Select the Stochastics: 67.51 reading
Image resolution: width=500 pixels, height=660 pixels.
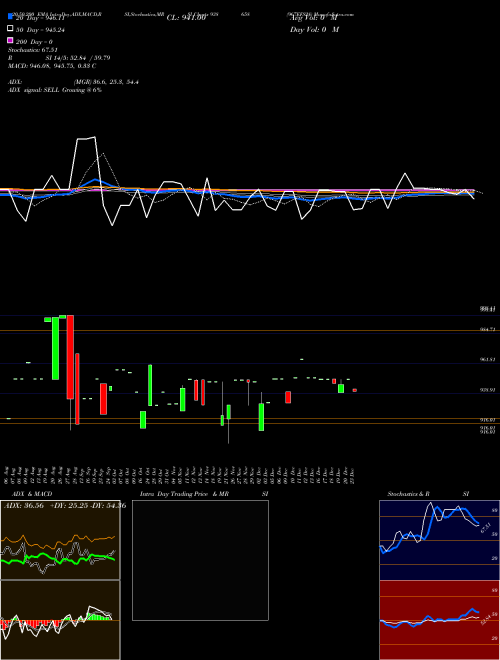(33, 50)
